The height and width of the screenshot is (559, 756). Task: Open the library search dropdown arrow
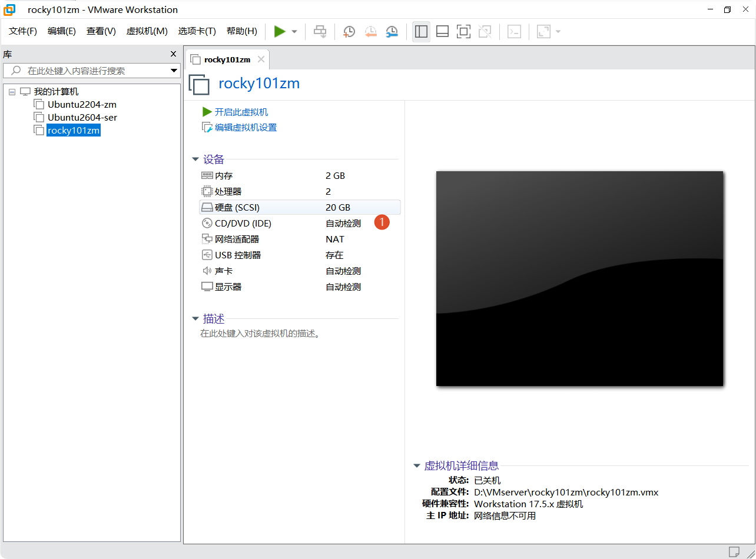[174, 71]
